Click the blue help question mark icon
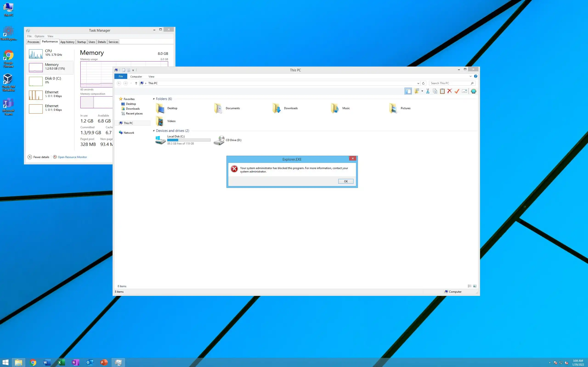The width and height of the screenshot is (588, 367). tap(475, 76)
